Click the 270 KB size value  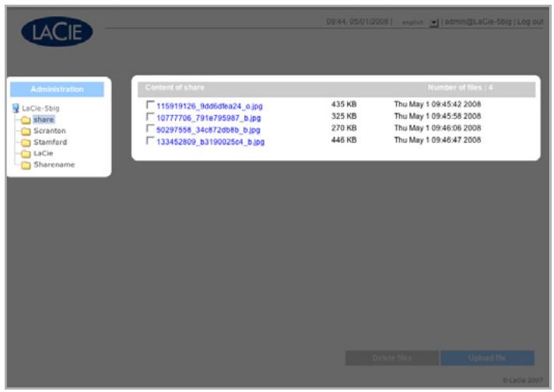(344, 128)
